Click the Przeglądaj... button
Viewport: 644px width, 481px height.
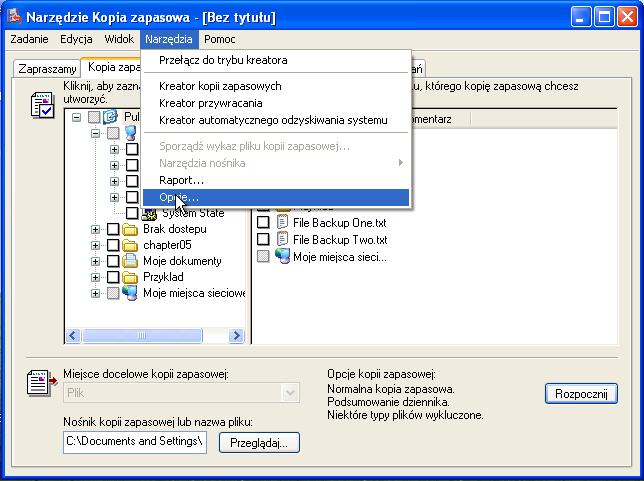259,443
